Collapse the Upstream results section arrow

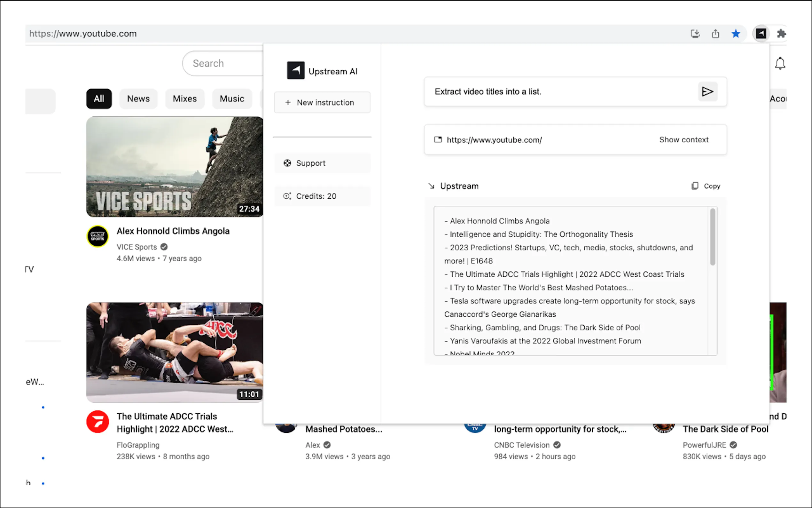click(431, 186)
